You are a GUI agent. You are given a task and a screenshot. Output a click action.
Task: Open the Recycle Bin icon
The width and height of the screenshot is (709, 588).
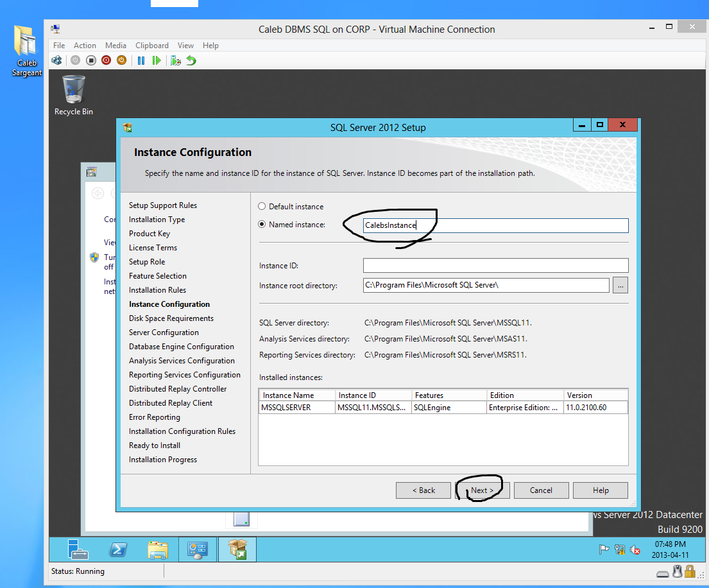pos(73,96)
